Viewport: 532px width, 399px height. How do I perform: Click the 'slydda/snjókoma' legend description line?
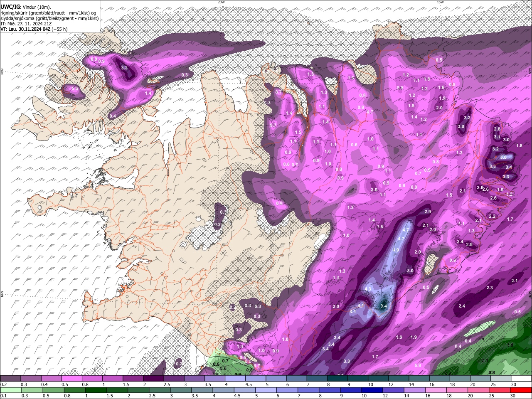49,18
